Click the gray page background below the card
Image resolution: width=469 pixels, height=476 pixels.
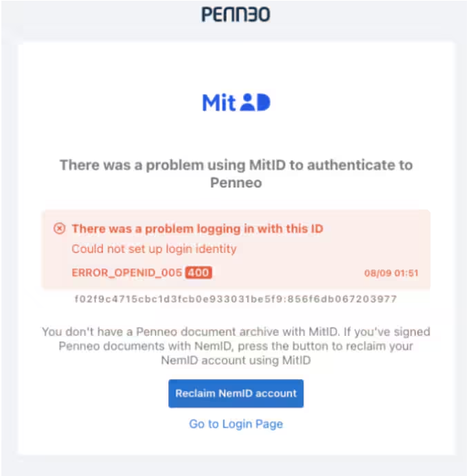(x=236, y=466)
